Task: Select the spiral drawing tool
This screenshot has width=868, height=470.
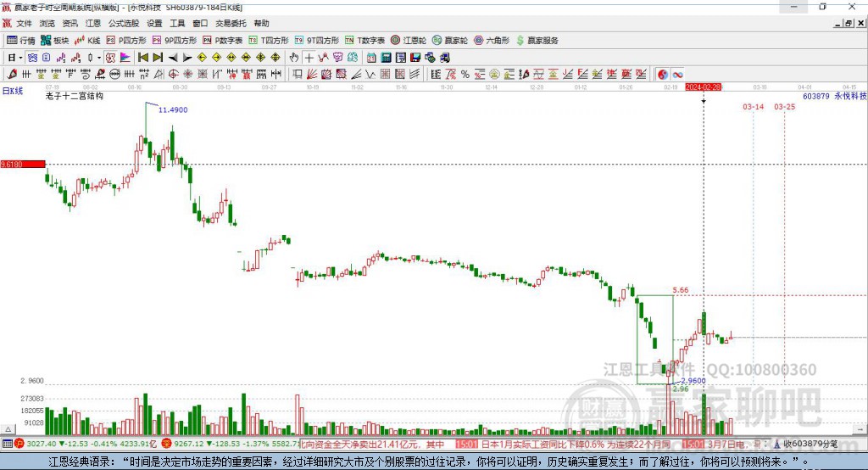Action: pyautogui.click(x=86, y=75)
